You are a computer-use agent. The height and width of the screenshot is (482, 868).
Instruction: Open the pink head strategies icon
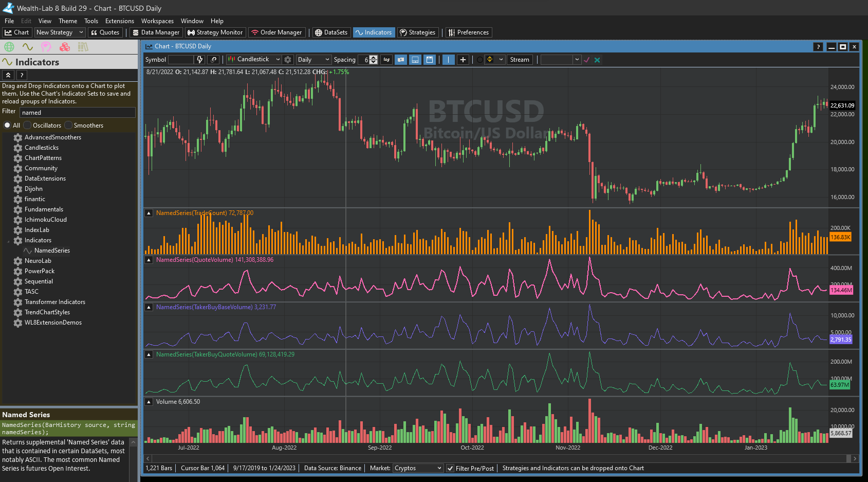click(x=46, y=47)
